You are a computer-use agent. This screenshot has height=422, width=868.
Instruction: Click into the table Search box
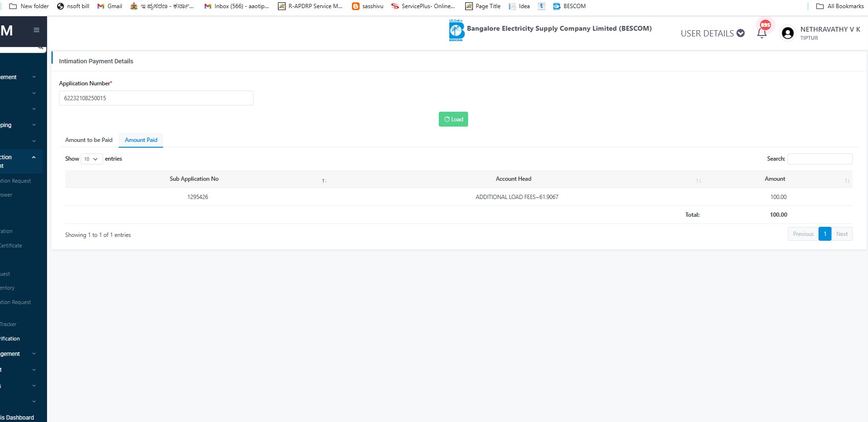(820, 159)
